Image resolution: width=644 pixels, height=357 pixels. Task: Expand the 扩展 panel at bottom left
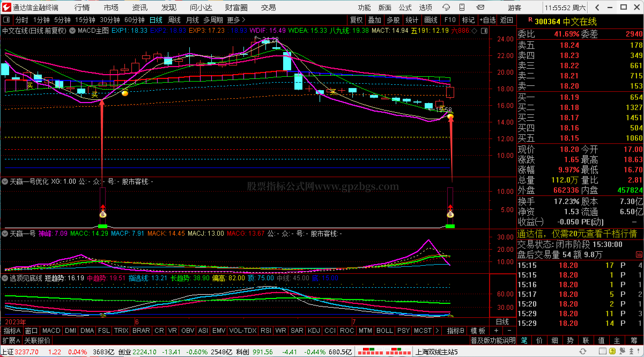(x=11, y=340)
